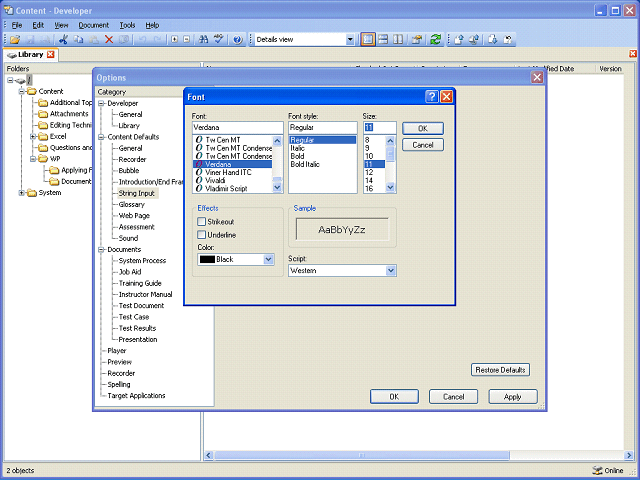The image size is (640, 480).
Task: Open the File menu
Action: point(17,25)
